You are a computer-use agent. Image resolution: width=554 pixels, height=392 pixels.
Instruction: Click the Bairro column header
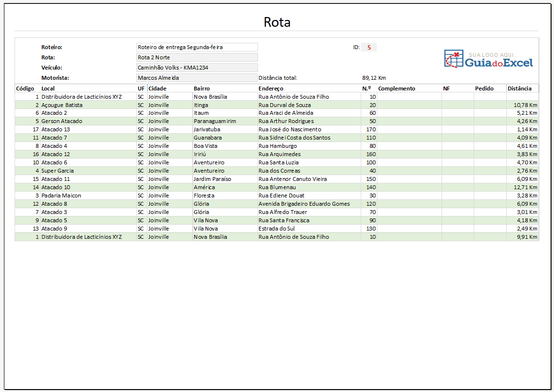[x=202, y=89]
